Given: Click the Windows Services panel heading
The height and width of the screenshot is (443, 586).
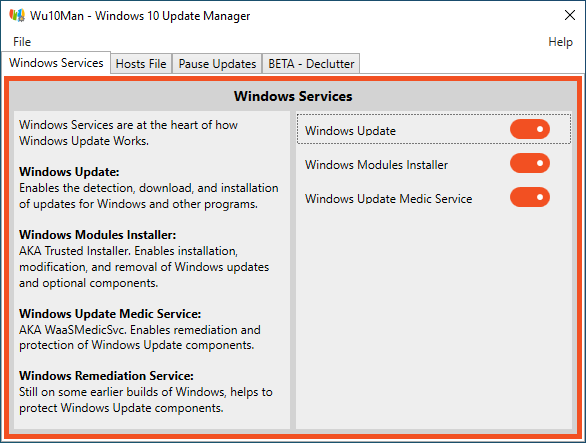Looking at the screenshot, I should [x=293, y=96].
